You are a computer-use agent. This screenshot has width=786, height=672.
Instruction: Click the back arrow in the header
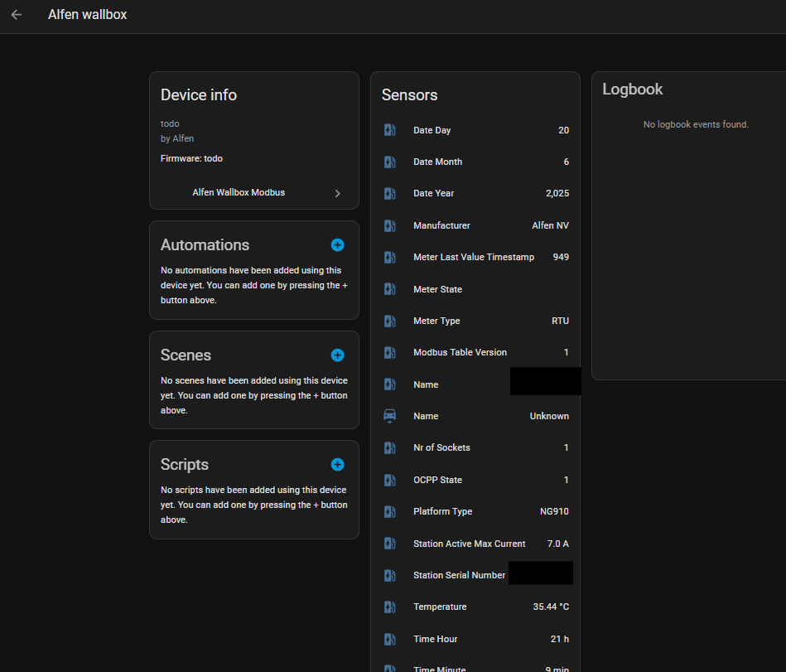tap(17, 15)
